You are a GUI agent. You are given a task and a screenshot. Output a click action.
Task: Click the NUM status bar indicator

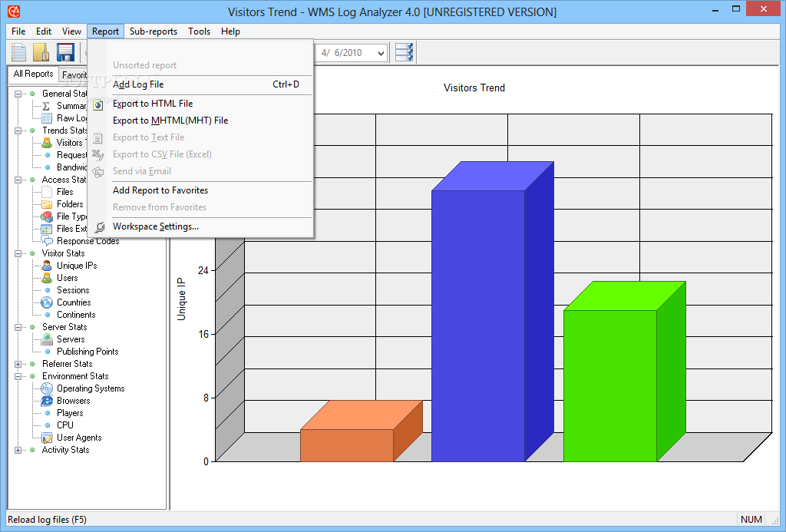pos(751,520)
